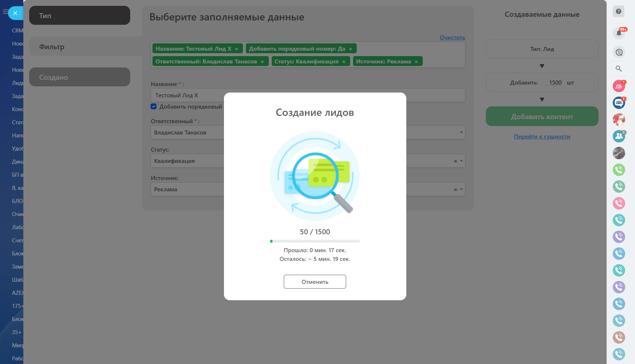Image resolution: width=635 pixels, height=364 pixels.
Task: Click the 'Создание лидов' dialog title
Action: pyautogui.click(x=315, y=113)
